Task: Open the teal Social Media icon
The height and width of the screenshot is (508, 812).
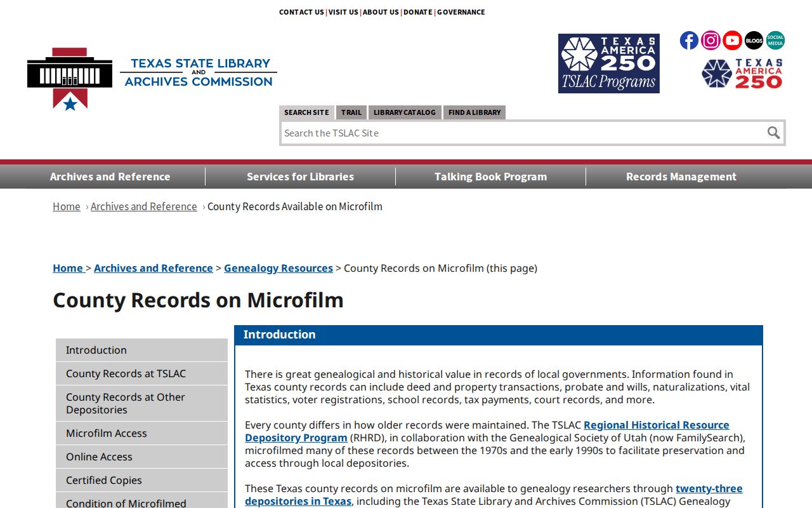Action: [775, 41]
